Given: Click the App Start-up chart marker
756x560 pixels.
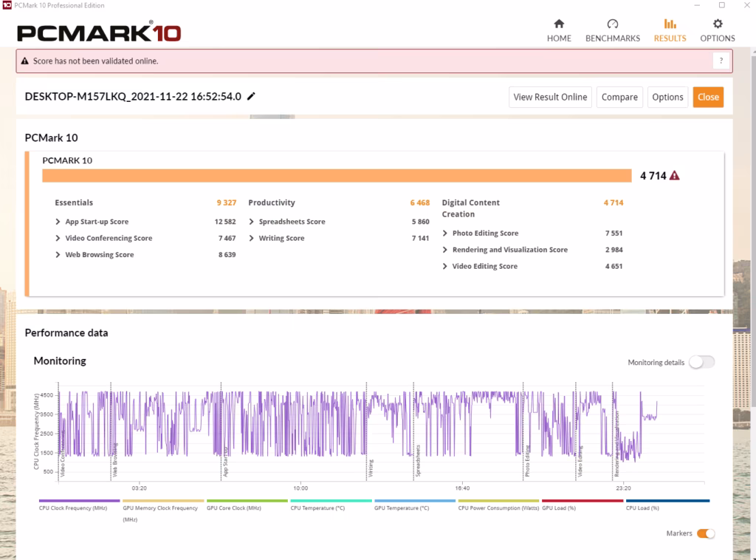Looking at the screenshot, I should (224, 462).
